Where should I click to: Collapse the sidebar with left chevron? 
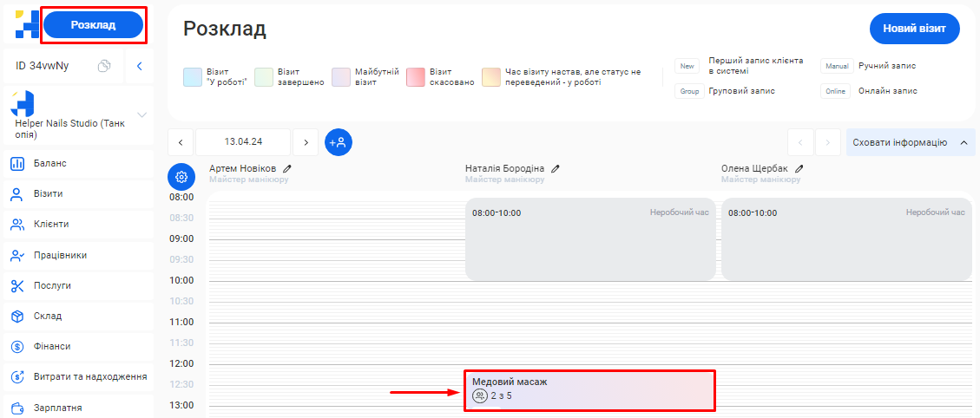139,66
